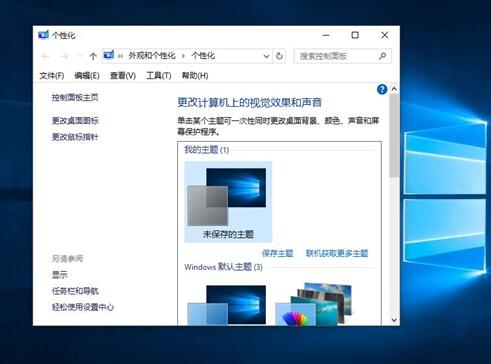Click the 个性化 breadcrumb segment
The image size is (491, 364).
click(203, 56)
